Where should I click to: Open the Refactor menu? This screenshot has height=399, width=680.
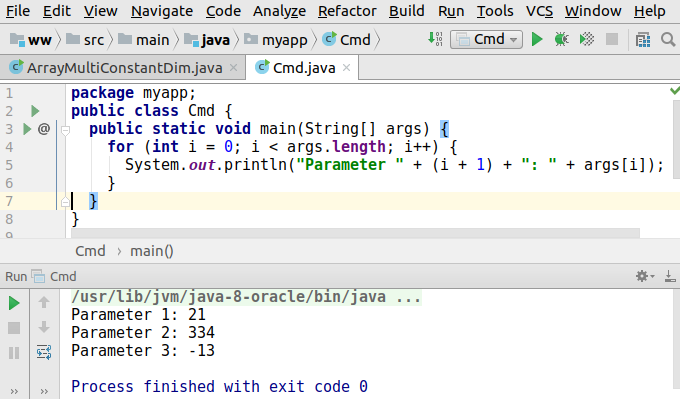(347, 11)
